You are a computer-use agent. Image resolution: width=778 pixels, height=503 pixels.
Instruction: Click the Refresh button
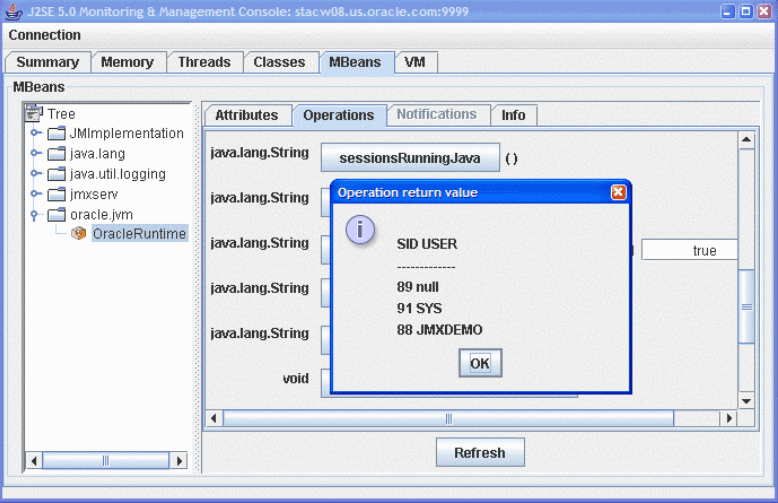(x=479, y=453)
